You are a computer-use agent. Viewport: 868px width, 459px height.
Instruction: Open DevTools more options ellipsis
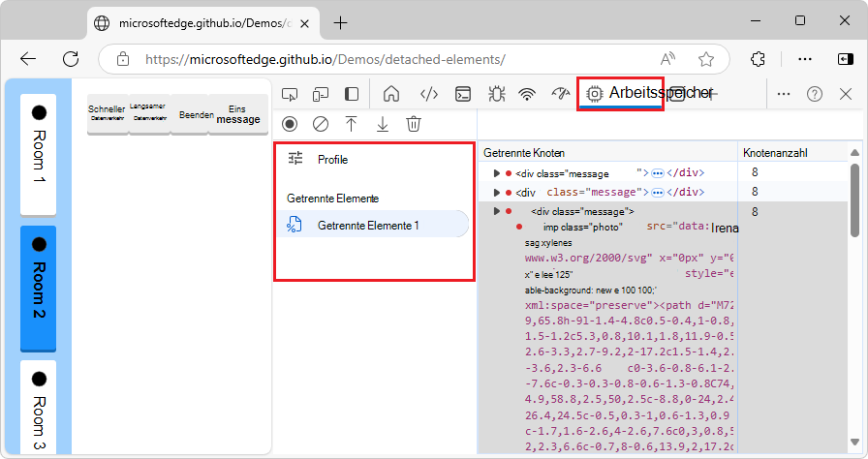point(784,94)
